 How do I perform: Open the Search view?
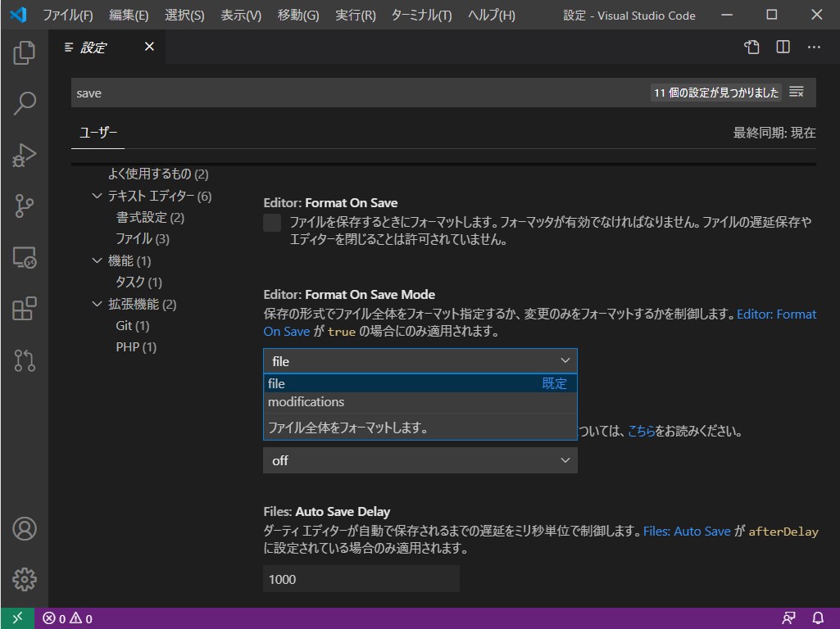click(25, 103)
